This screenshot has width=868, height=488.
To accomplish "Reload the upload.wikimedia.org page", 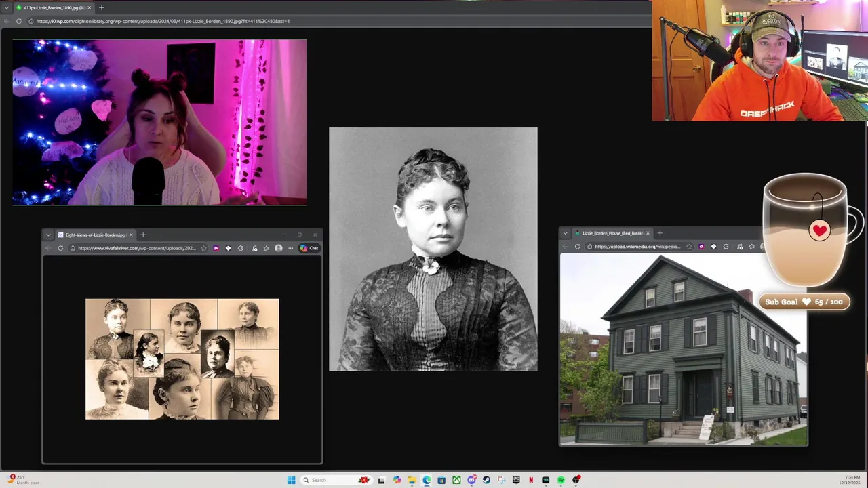I will [x=577, y=247].
